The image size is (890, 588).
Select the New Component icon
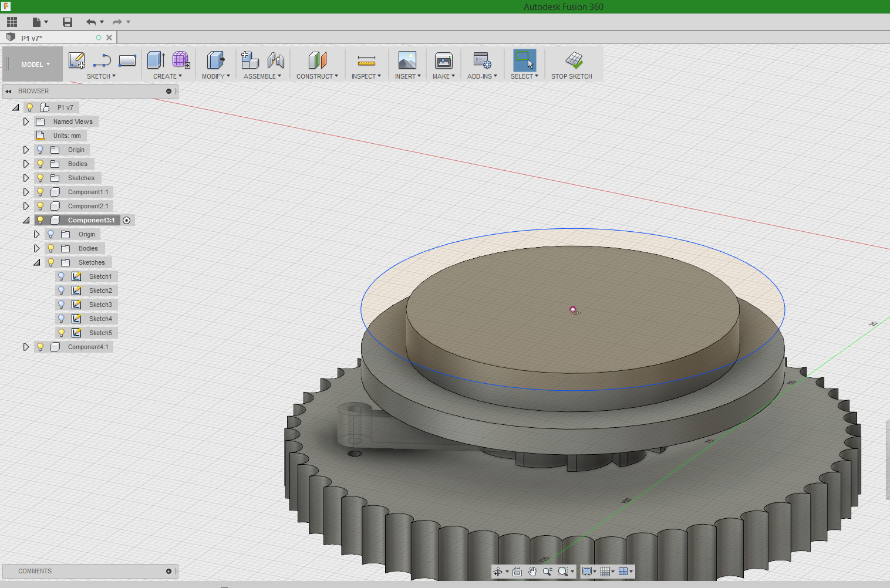[x=250, y=60]
